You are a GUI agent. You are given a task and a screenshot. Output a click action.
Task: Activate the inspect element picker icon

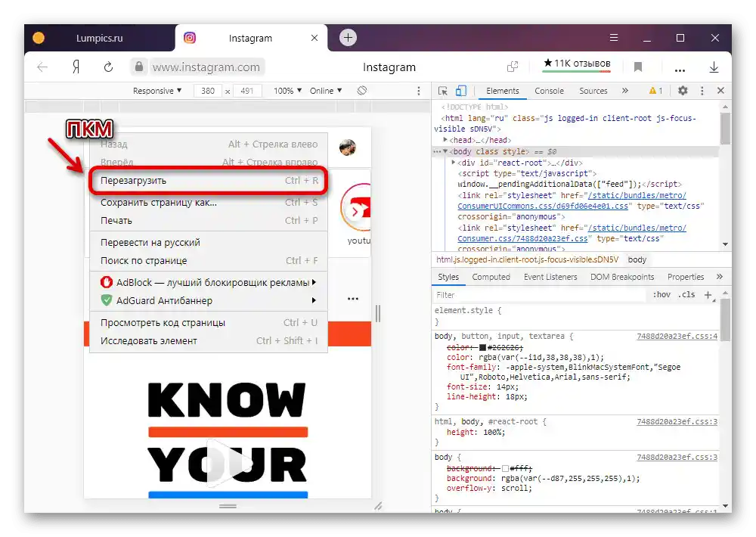(x=442, y=91)
